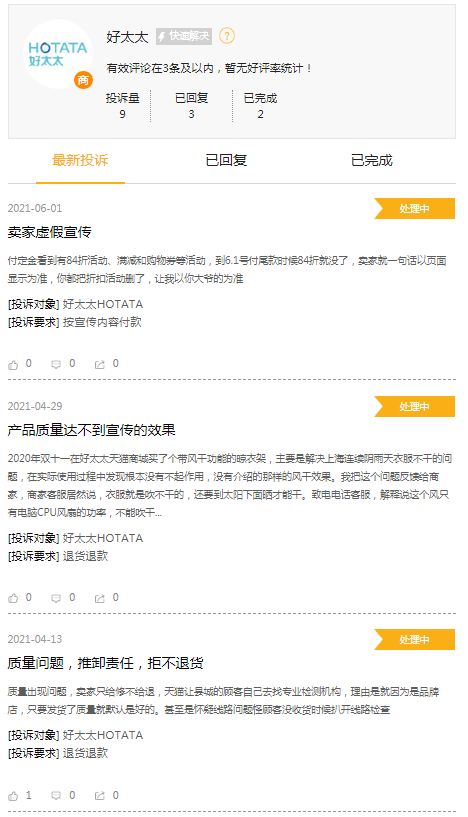Open the complaint titled 卖家虚假宣传
Screen dimensions: 468x817
50,232
